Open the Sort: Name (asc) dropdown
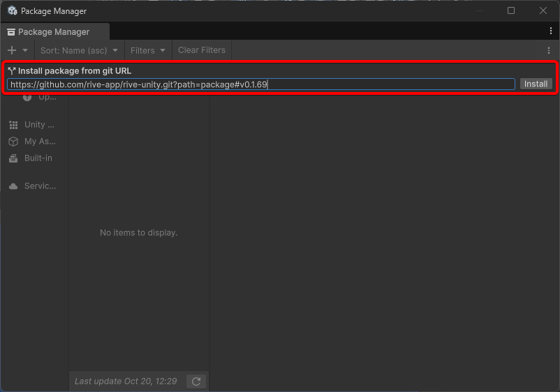 (79, 50)
